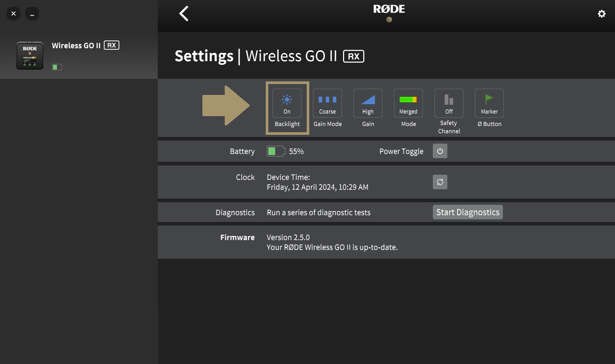Click the "55%" battery value
Image resolution: width=615 pixels, height=364 pixels.
point(296,151)
